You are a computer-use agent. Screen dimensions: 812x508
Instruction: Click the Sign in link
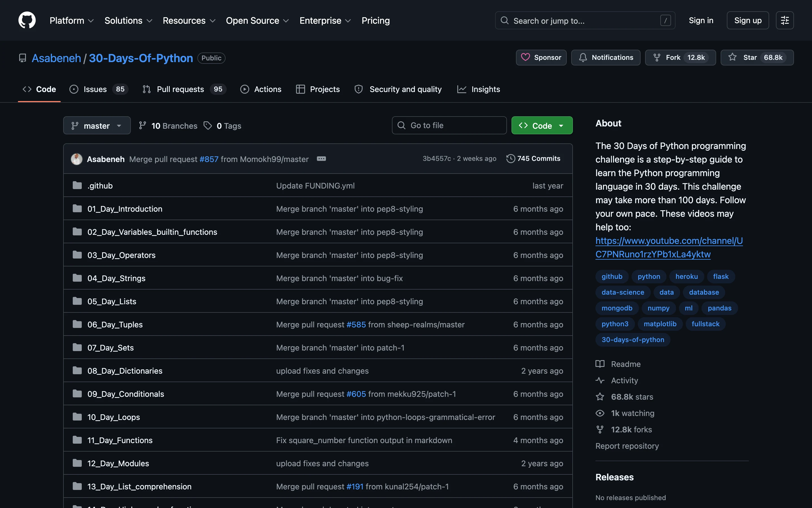click(701, 21)
